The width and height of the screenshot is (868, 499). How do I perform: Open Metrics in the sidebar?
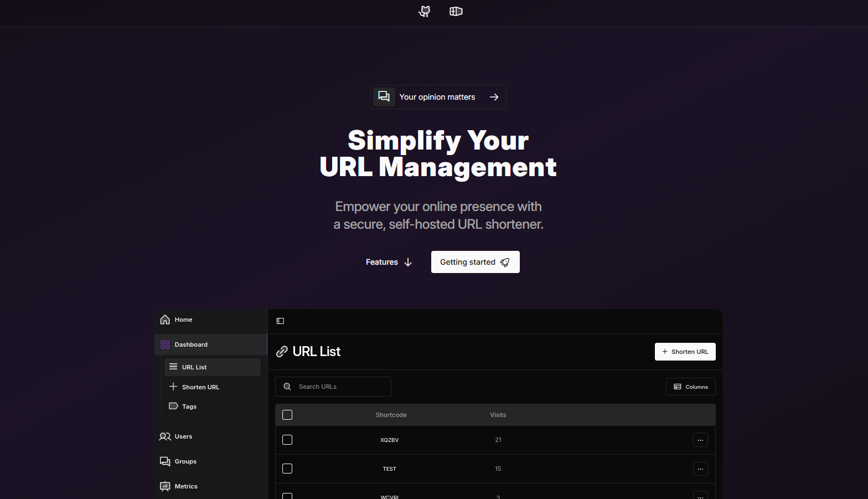[x=211, y=486]
